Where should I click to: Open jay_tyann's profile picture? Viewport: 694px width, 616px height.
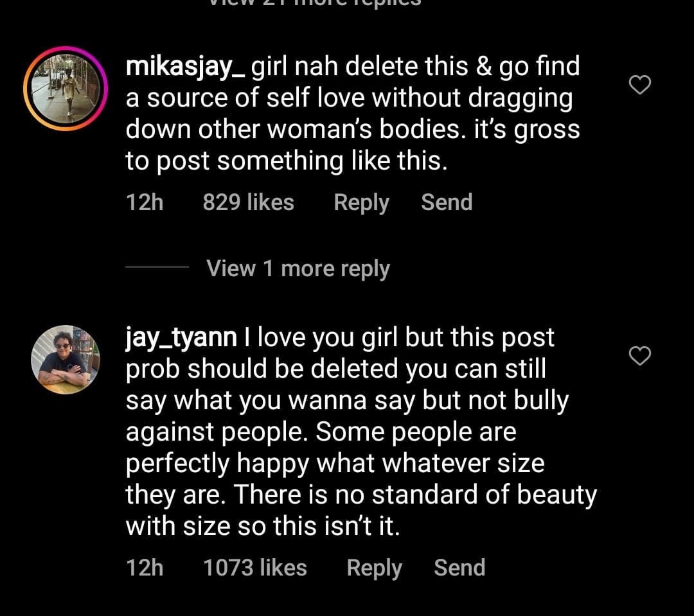[x=65, y=359]
